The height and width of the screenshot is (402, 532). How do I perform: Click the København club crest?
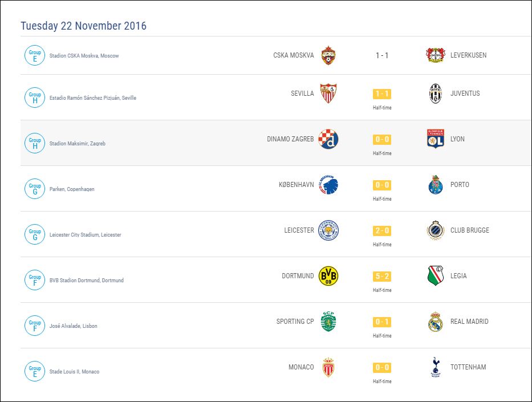(328, 185)
